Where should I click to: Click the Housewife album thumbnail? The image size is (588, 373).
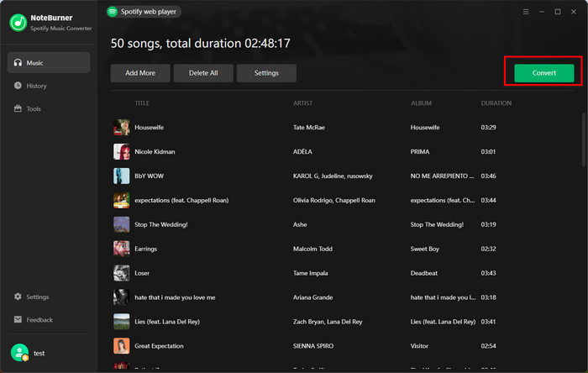122,127
